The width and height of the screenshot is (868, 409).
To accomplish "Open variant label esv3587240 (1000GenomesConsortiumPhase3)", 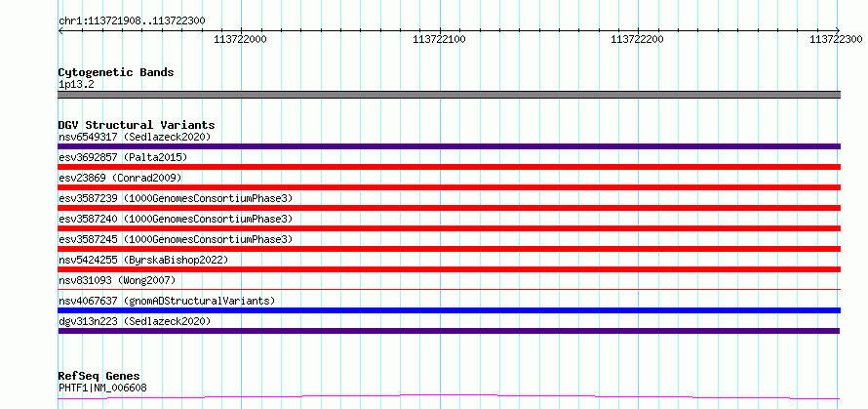I will [x=176, y=219].
